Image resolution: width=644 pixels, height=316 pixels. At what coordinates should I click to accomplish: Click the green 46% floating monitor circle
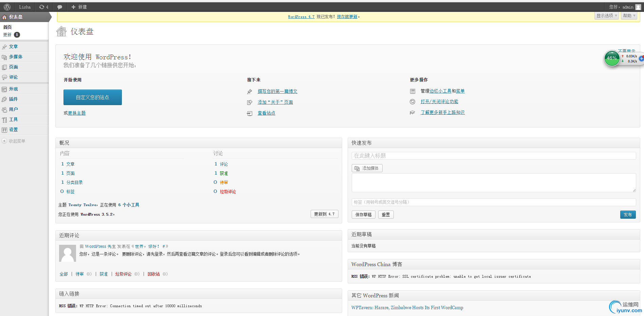[x=612, y=58]
